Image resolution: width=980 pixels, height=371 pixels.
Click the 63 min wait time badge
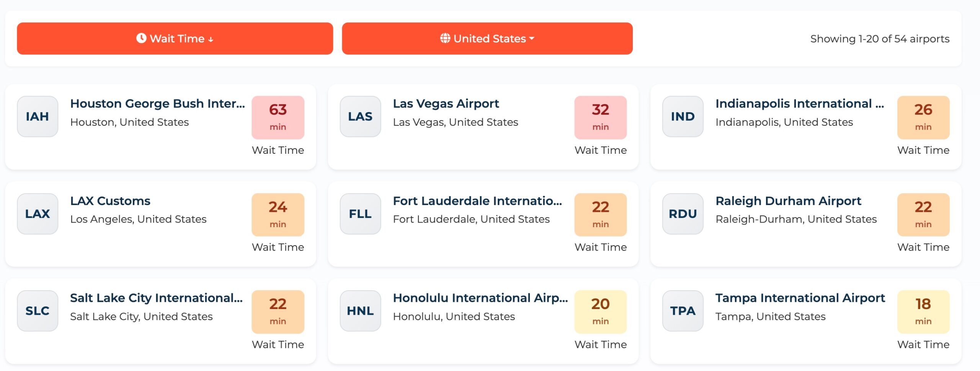click(x=278, y=117)
